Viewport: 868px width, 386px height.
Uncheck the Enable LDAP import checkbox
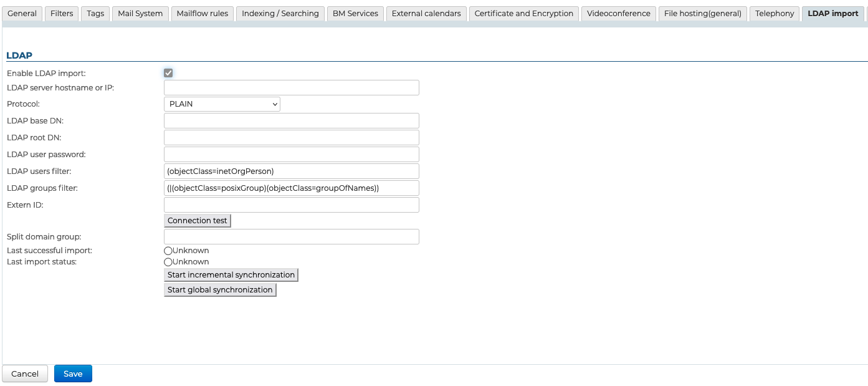pos(168,73)
